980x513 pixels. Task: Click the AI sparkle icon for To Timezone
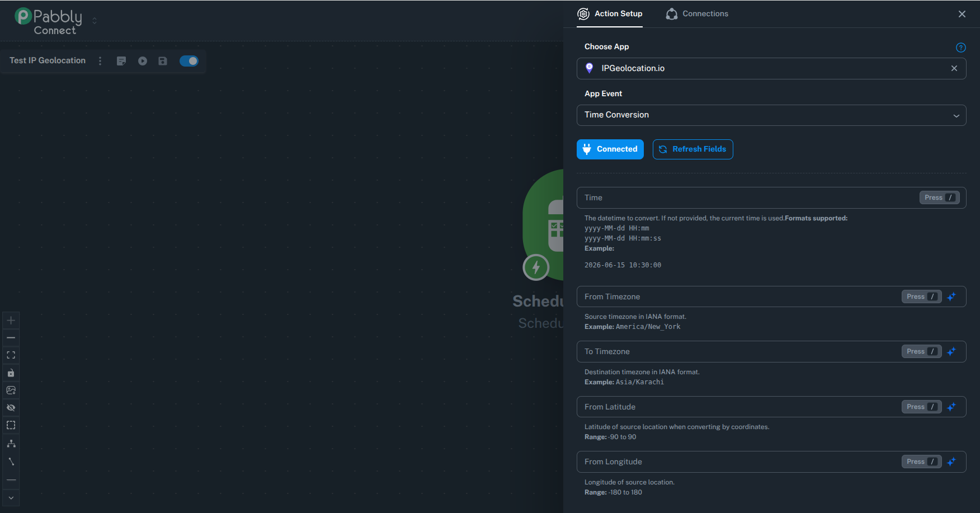951,351
